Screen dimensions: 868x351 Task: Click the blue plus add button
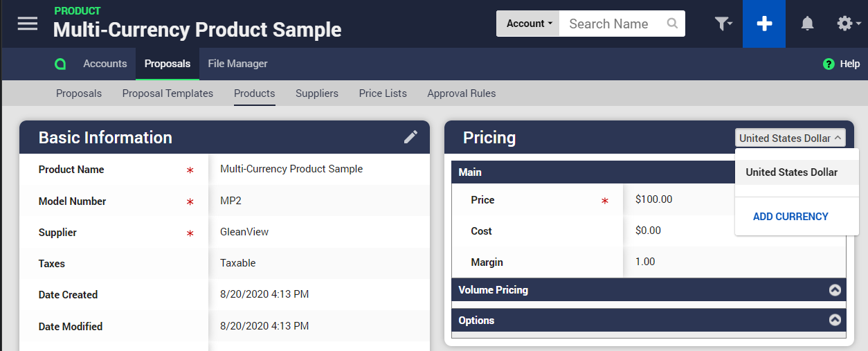tap(764, 24)
